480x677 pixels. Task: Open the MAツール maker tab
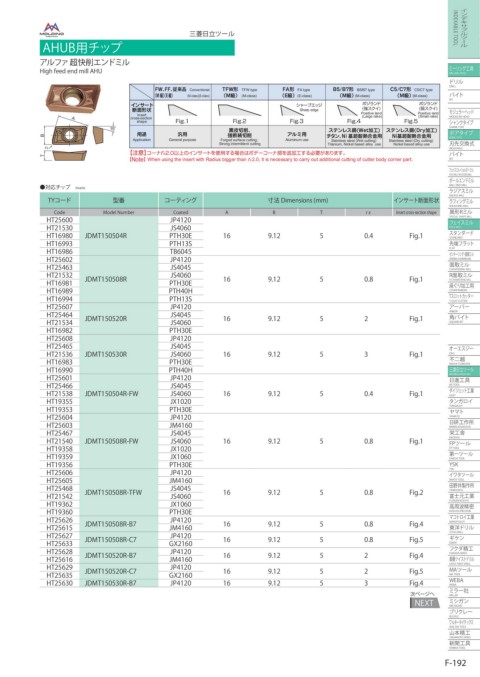[x=463, y=570]
